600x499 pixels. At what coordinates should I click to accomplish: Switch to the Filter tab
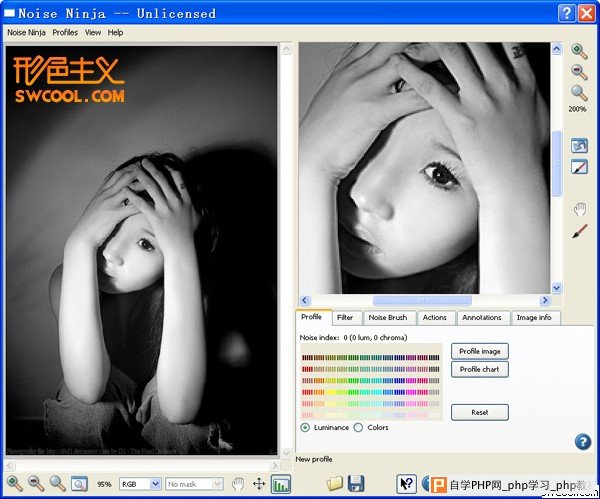click(345, 318)
